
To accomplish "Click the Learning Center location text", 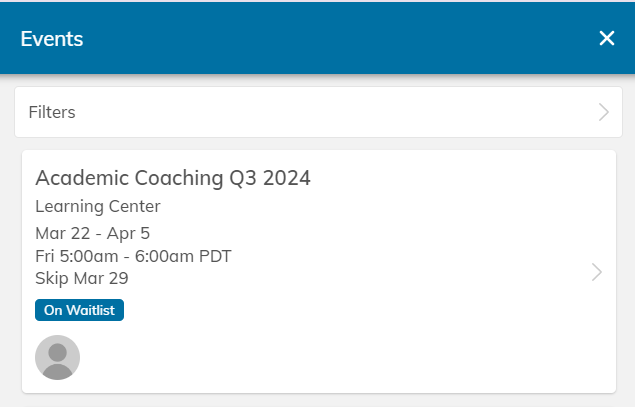I will tap(98, 207).
